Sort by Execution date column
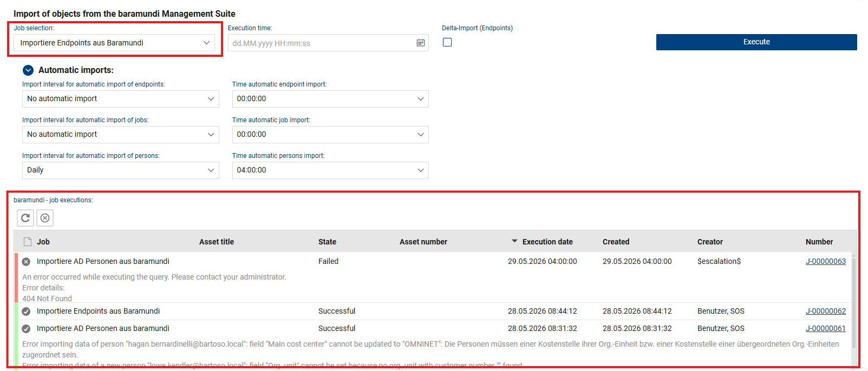This screenshot has width=868, height=371. point(547,242)
